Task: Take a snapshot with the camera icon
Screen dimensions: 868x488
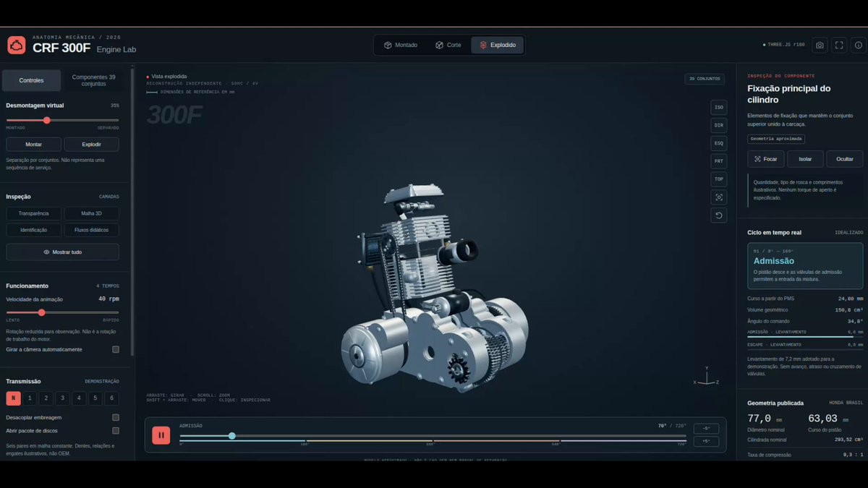Action: coord(820,45)
